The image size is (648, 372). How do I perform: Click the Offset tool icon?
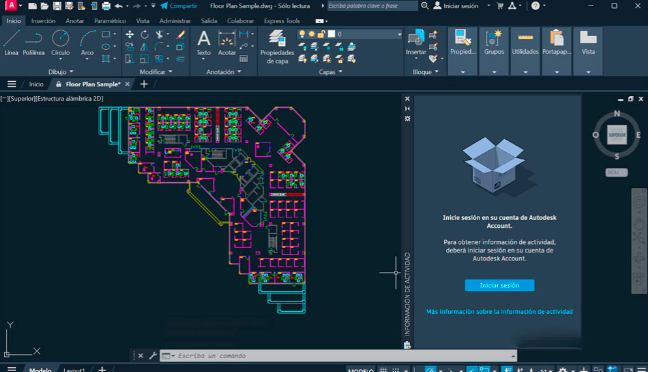coord(181,59)
